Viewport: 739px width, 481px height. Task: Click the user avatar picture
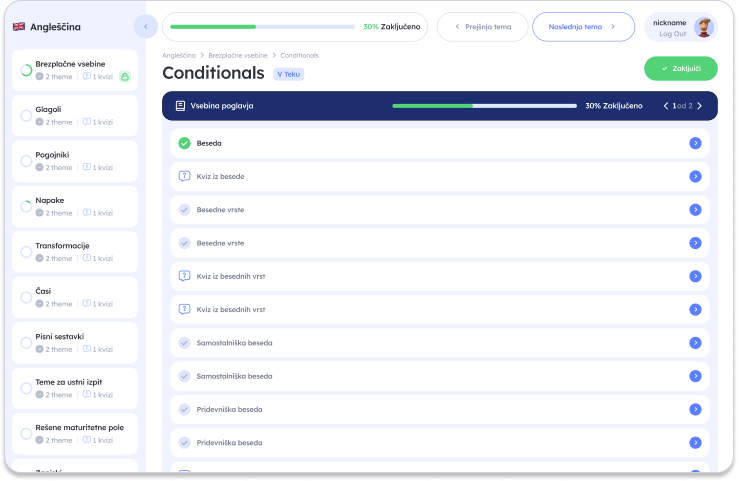pos(704,27)
